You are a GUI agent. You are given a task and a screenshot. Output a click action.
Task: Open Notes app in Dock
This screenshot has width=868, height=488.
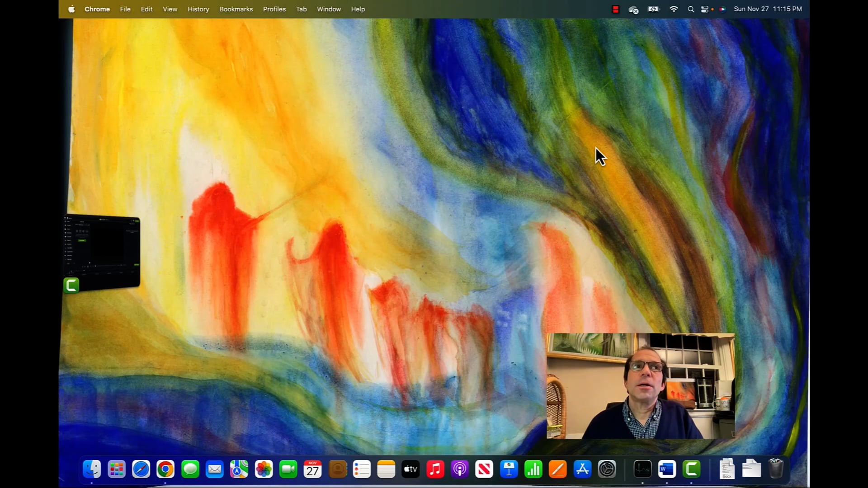pyautogui.click(x=387, y=469)
